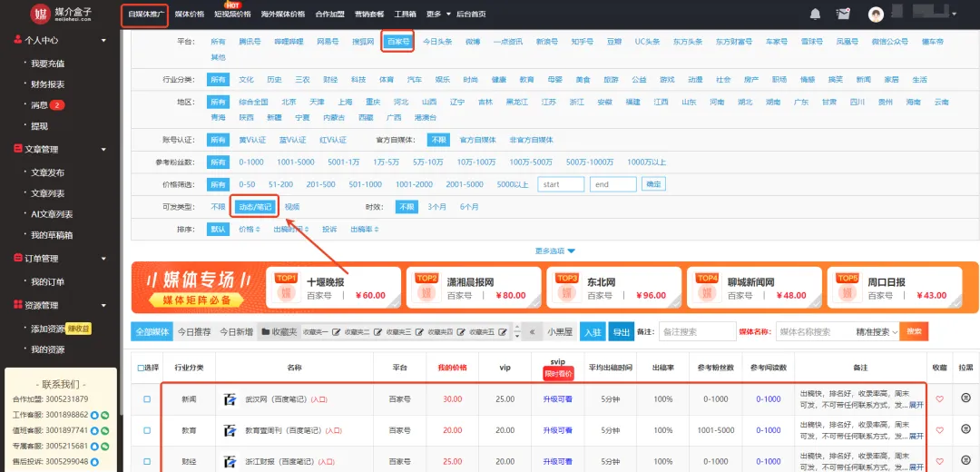Go to 文章发布 in the sidebar

click(x=47, y=172)
